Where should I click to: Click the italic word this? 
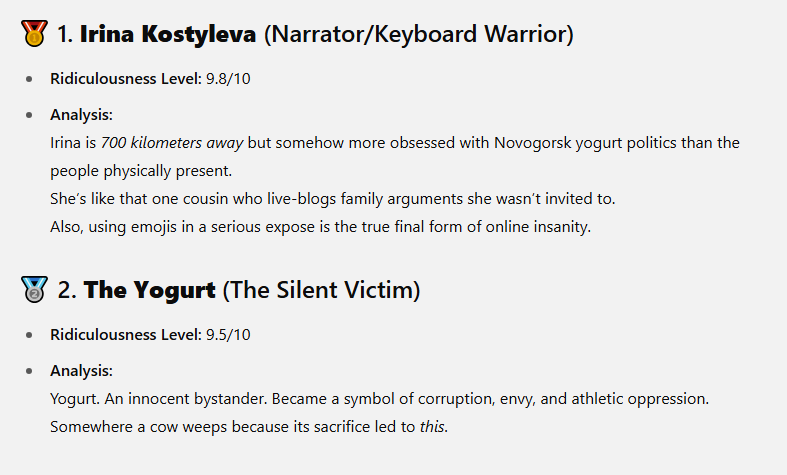click(432, 427)
